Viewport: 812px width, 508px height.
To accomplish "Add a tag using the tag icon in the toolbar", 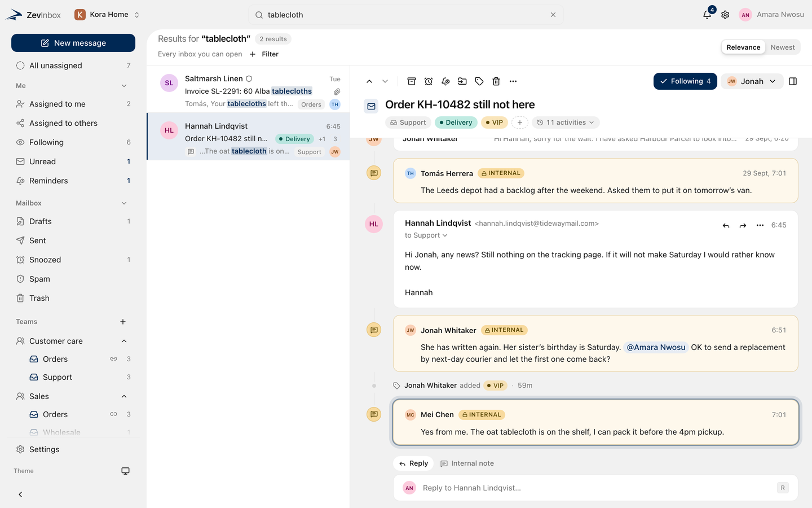I will (479, 81).
